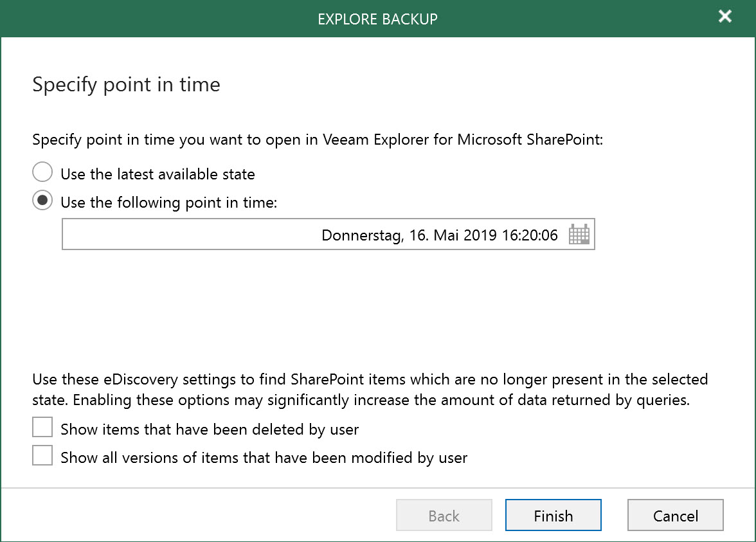This screenshot has height=542, width=756.
Task: Click the Specify point in time heading
Action: pos(126,85)
